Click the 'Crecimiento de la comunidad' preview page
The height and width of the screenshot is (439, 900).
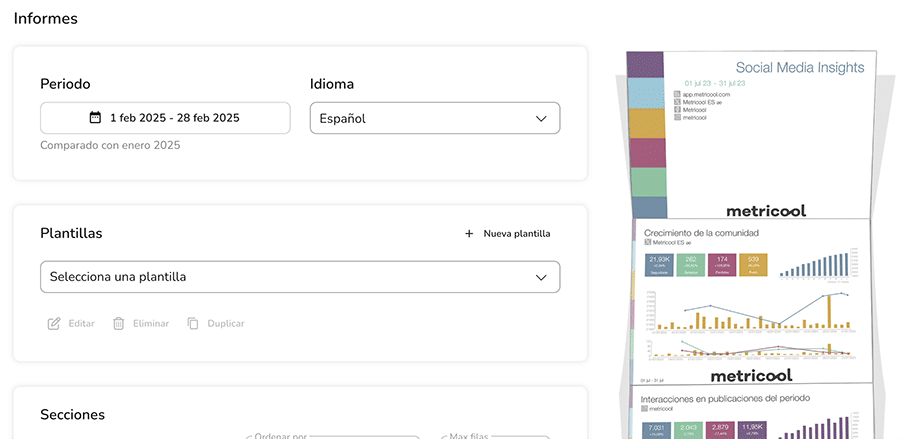coord(751,301)
